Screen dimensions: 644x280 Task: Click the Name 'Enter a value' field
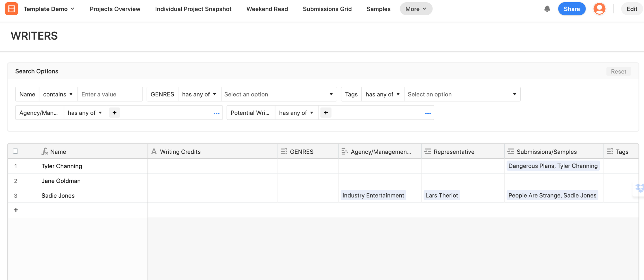(x=110, y=94)
